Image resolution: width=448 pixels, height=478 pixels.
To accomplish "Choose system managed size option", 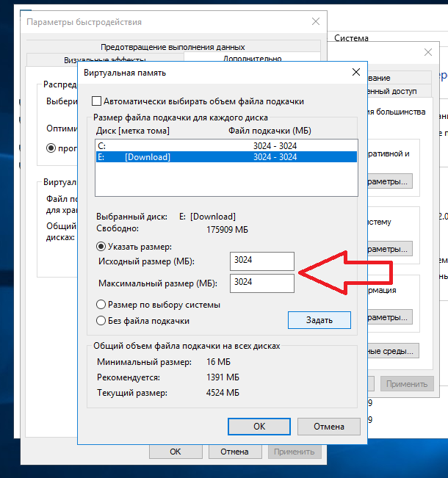I will point(101,305).
